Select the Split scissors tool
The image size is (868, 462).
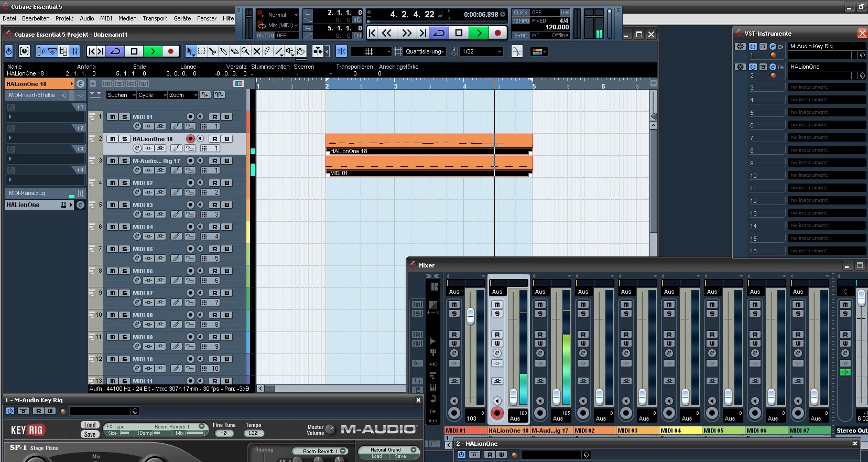pyautogui.click(x=213, y=51)
